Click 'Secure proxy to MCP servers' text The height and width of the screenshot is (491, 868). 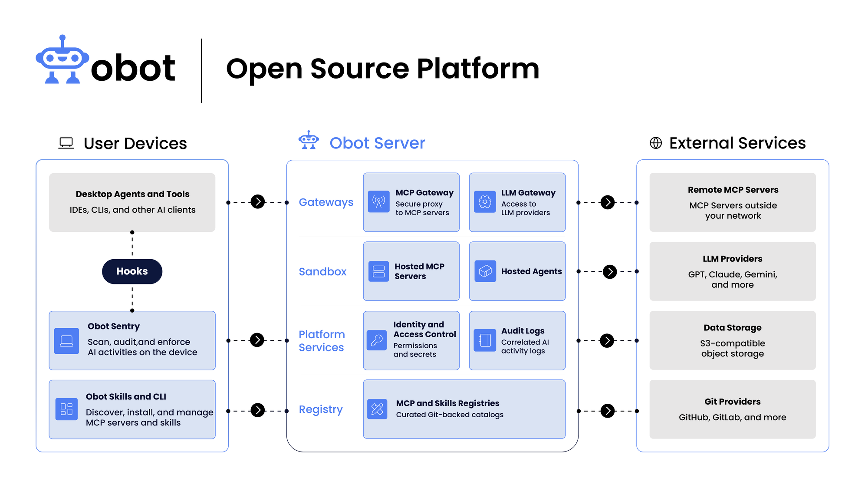(422, 208)
